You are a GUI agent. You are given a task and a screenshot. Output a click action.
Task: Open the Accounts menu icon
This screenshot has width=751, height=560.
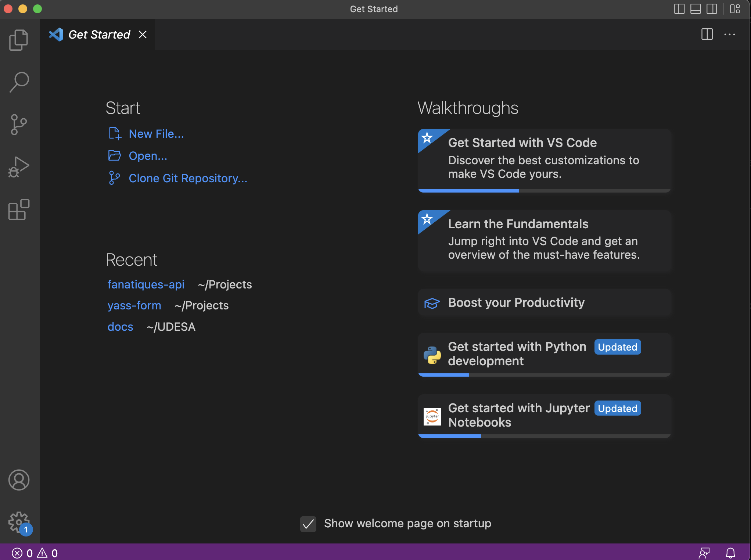[19, 480]
